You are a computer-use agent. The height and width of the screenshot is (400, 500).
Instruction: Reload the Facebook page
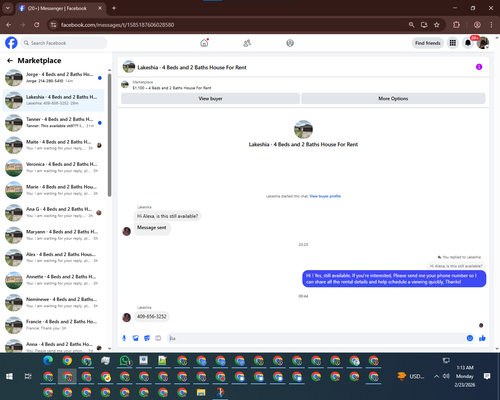pos(37,25)
